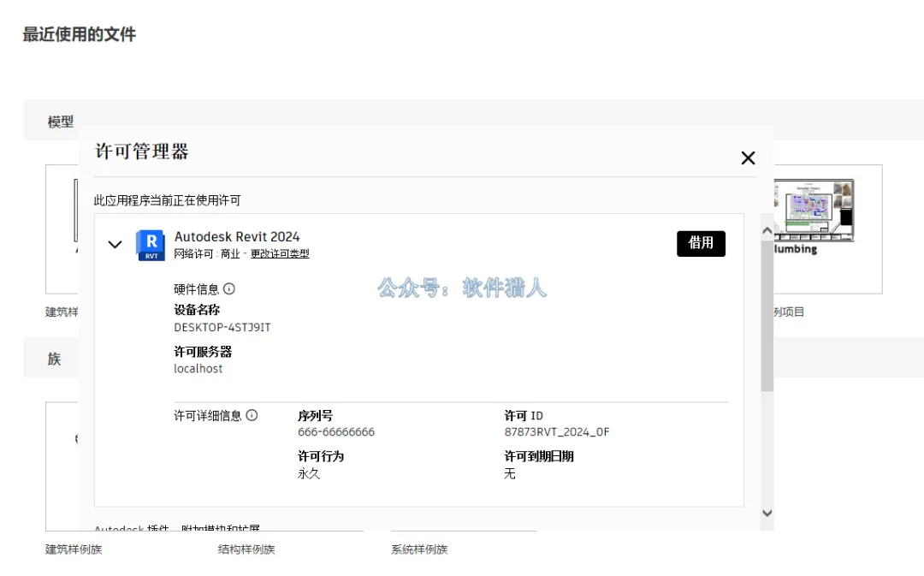This screenshot has width=924, height=576.
Task: Click the 建筑样例族 label
Action: point(74,549)
